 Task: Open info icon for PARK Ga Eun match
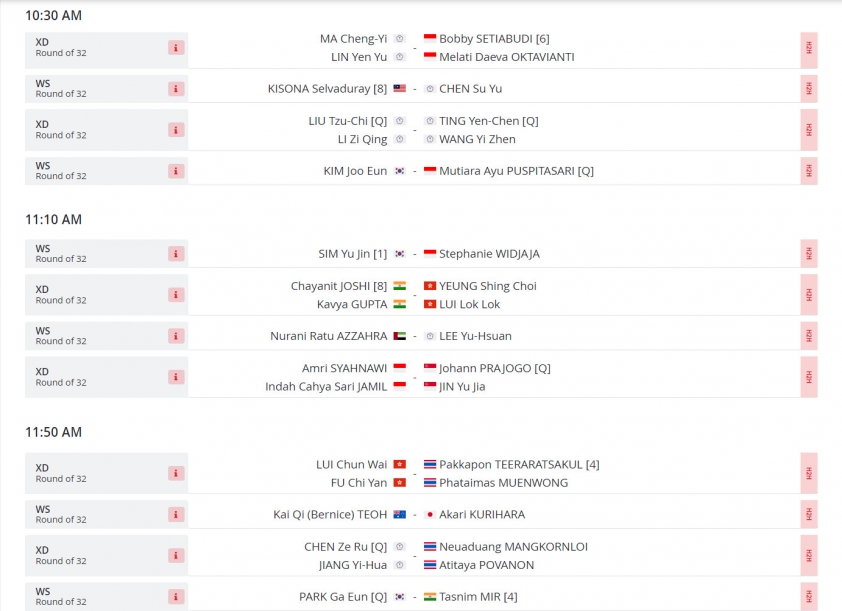click(x=176, y=597)
